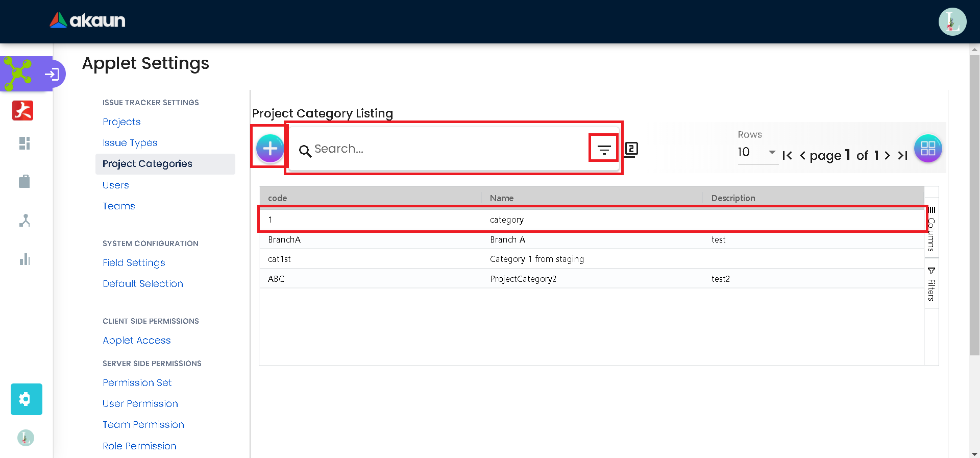Viewport: 980px width, 458px height.
Task: Open the settings gear sidebar icon
Action: pyautogui.click(x=27, y=399)
